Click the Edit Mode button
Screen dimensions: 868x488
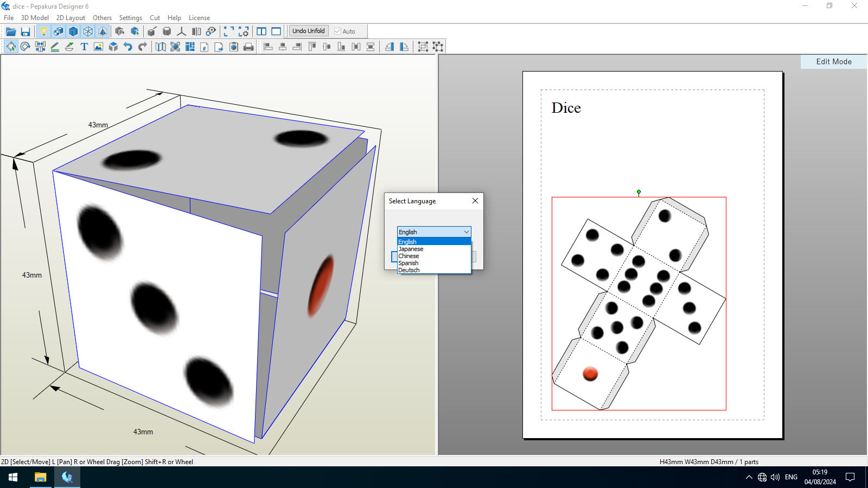pos(834,62)
